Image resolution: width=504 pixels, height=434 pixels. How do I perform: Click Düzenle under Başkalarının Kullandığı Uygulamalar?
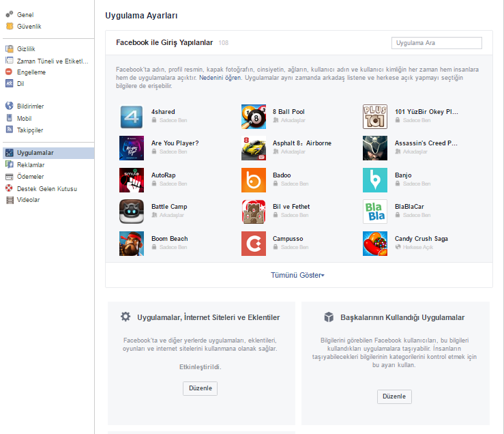[394, 396]
